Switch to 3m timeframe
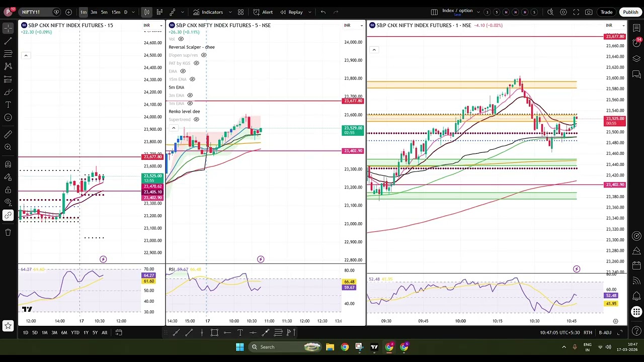Screen dimensions: 644x362 (x=94, y=12)
